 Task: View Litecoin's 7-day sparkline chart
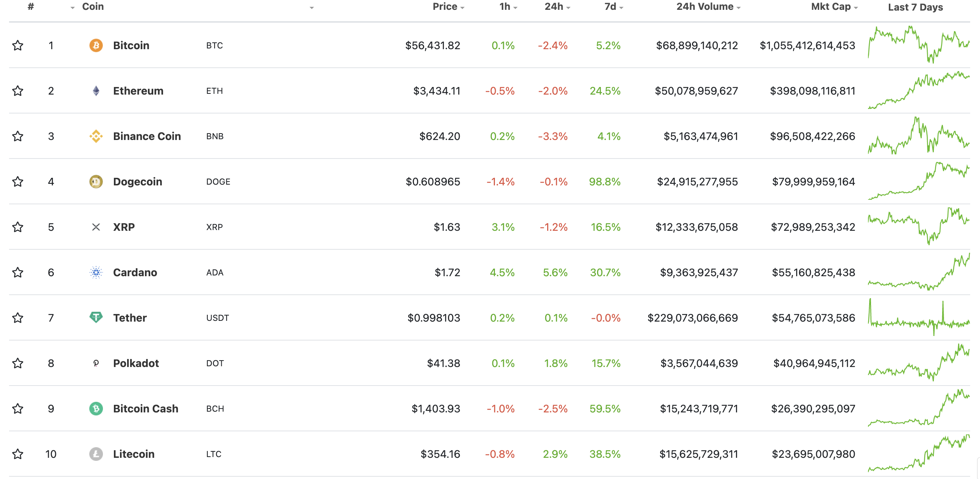pyautogui.click(x=918, y=453)
